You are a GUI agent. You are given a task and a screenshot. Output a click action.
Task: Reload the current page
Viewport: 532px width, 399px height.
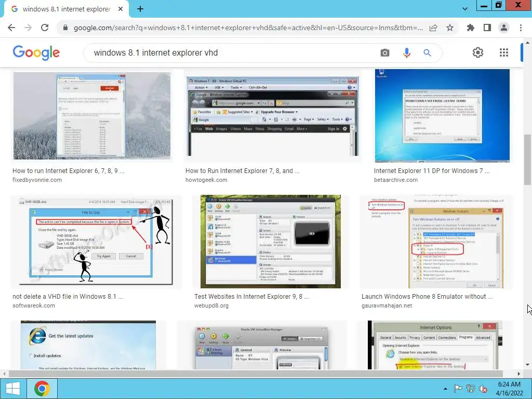pos(45,28)
